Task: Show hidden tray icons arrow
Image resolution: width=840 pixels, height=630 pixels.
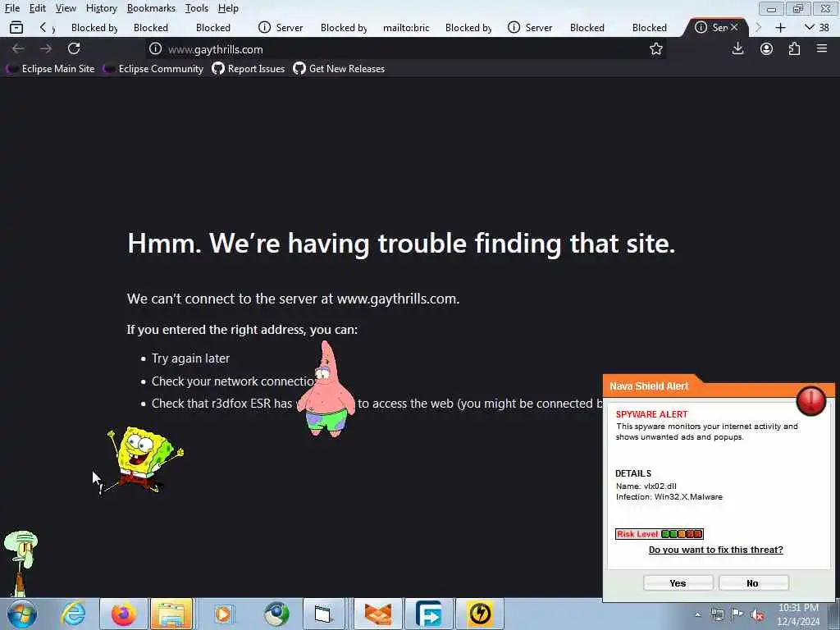Action: coord(697,615)
